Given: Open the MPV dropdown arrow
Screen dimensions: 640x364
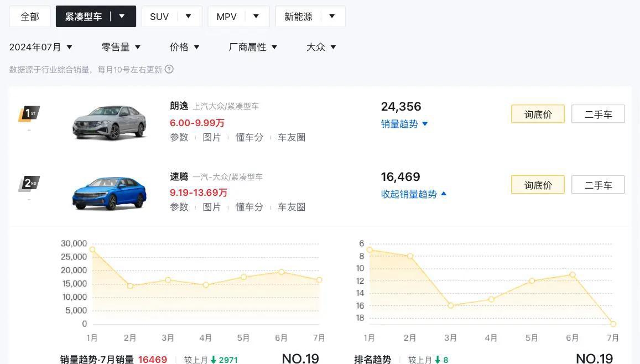Looking at the screenshot, I should coord(256,17).
